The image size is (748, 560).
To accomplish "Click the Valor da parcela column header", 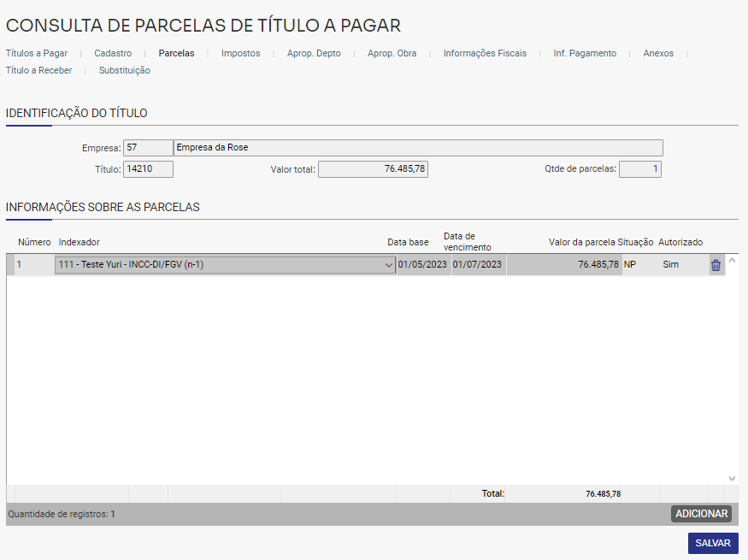I will (581, 242).
